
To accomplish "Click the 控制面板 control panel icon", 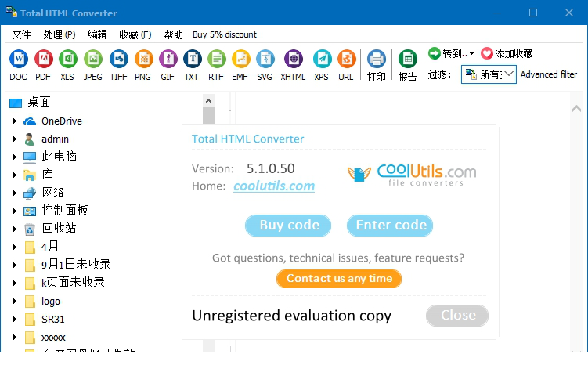I will (x=30, y=211).
